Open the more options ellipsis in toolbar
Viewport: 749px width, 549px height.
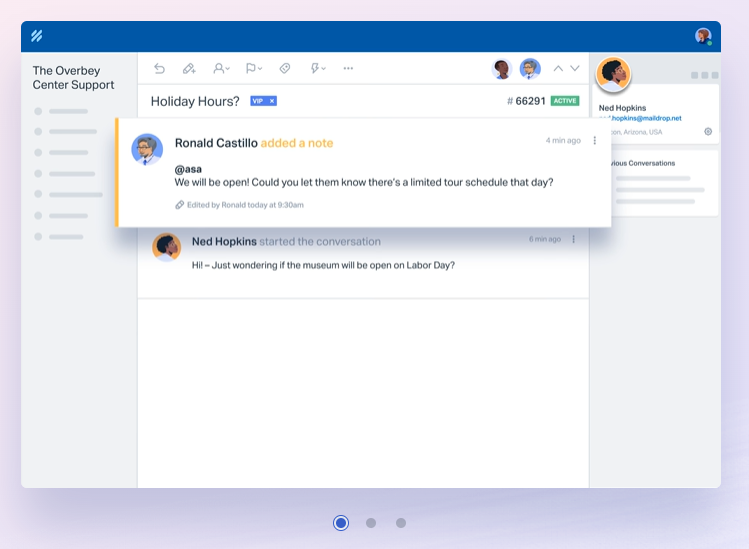[x=348, y=68]
